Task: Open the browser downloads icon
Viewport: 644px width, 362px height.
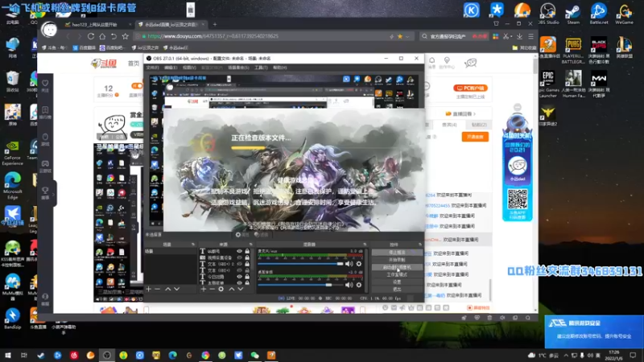Action: pos(519,36)
